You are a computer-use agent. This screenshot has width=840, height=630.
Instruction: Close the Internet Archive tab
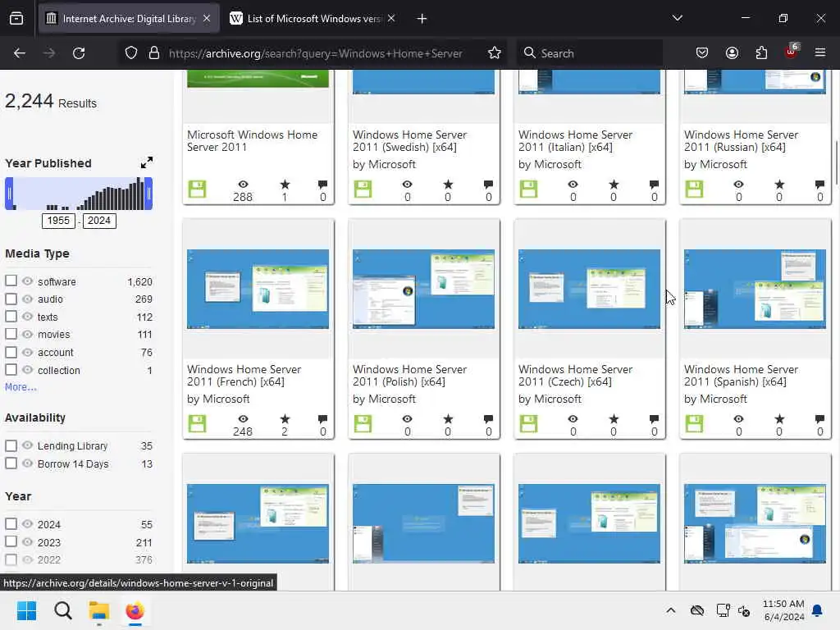pos(207,18)
